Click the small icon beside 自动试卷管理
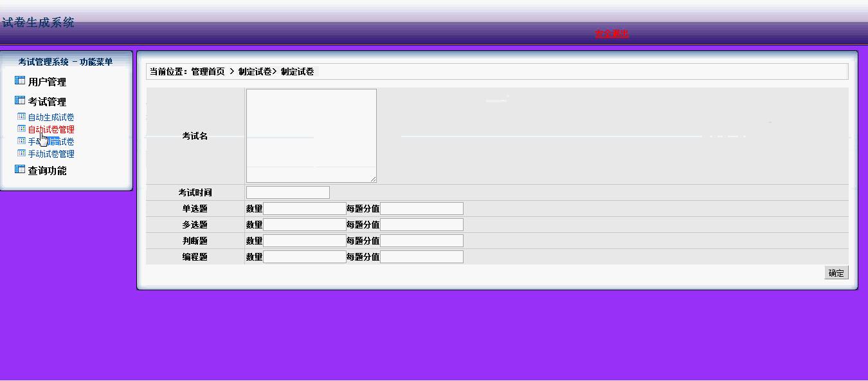The image size is (868, 381). click(x=21, y=129)
